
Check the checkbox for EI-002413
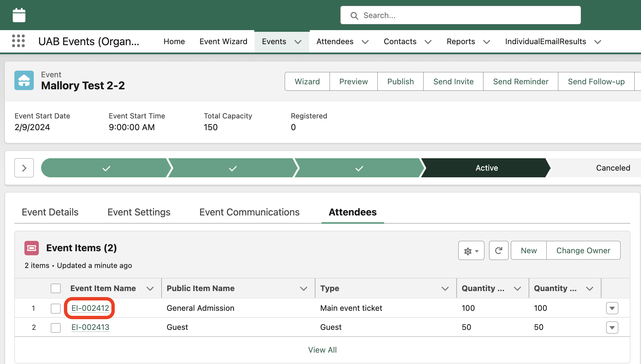click(56, 328)
